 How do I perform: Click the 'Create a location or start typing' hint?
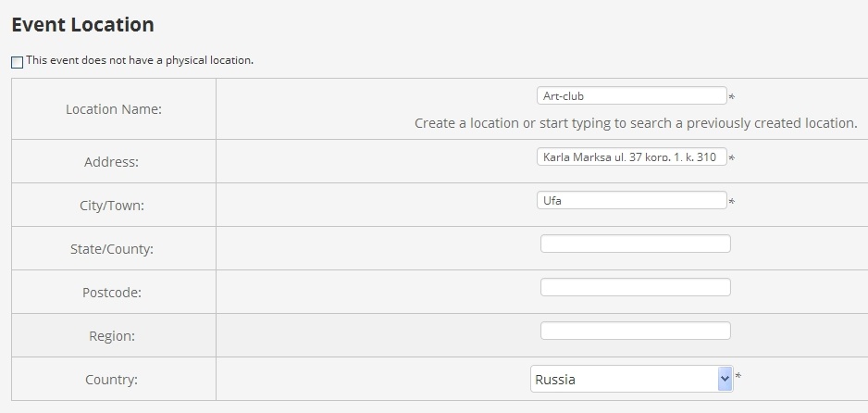point(636,123)
